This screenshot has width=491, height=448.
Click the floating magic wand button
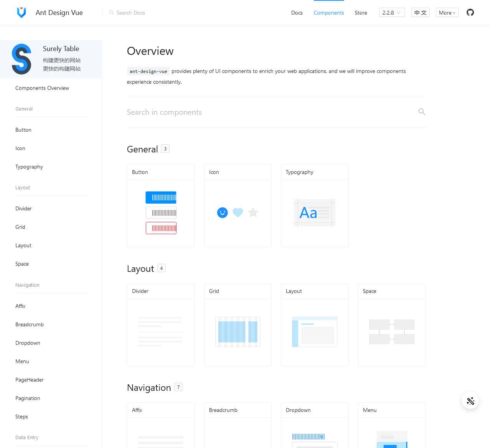(x=470, y=401)
